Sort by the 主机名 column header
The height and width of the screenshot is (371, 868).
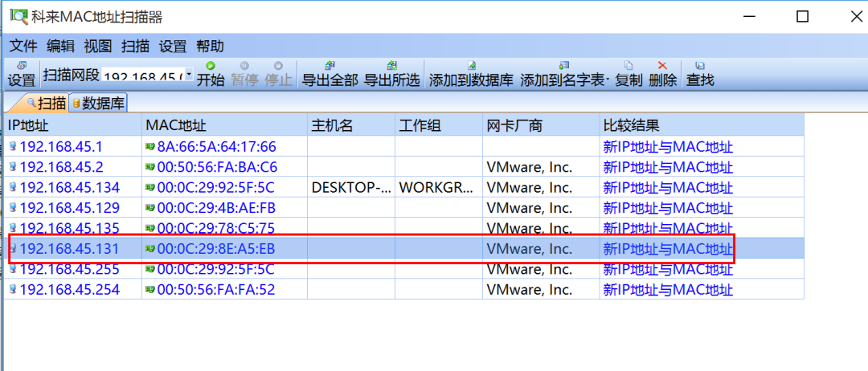tap(351, 125)
